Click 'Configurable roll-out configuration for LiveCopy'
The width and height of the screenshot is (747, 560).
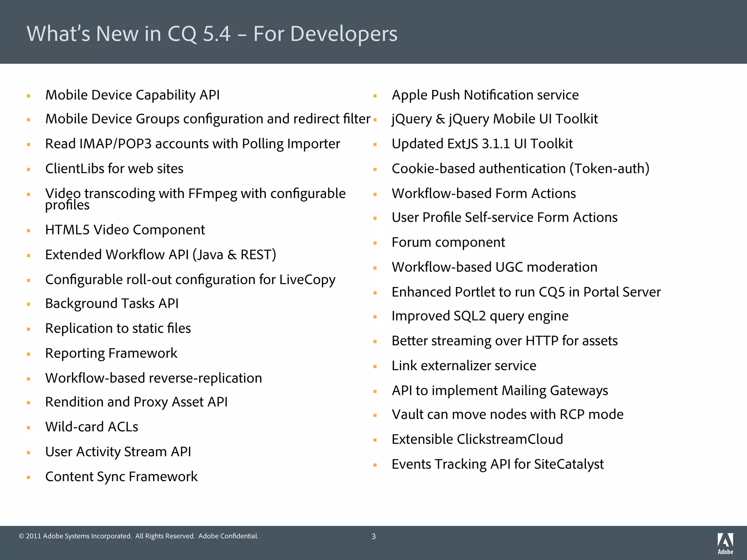(190, 280)
